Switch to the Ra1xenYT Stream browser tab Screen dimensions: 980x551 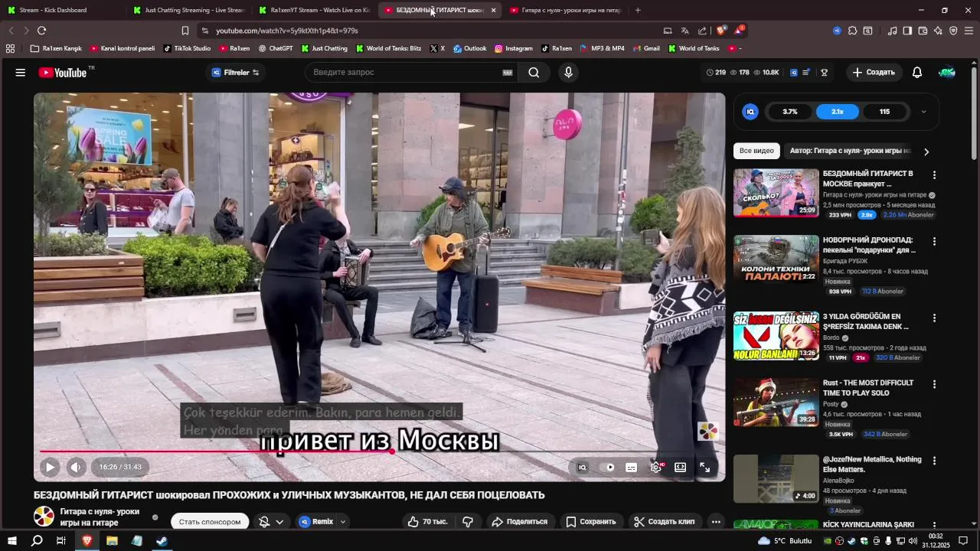314,10
